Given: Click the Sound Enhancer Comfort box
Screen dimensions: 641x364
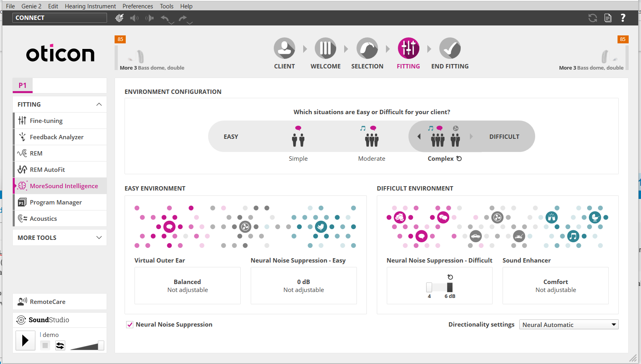Looking at the screenshot, I should point(555,286).
